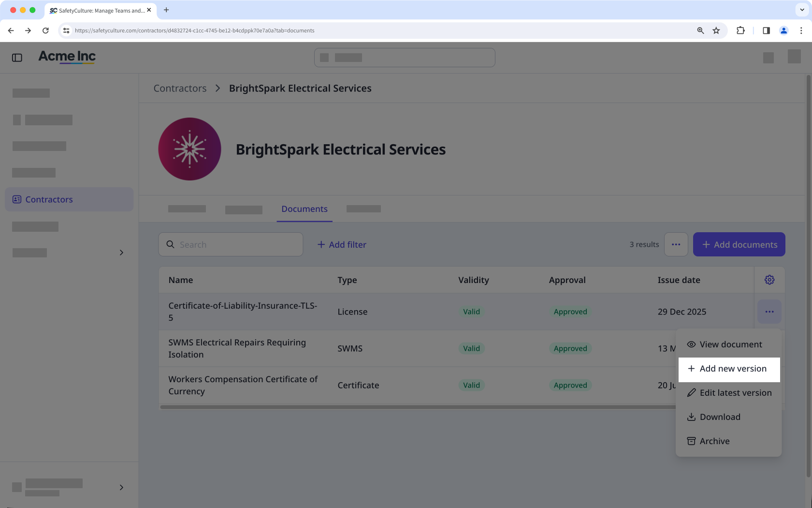Open Certificate-of-Liability-Insurance-TLS-5 document
Screen dimensions: 812x508
click(x=243, y=312)
